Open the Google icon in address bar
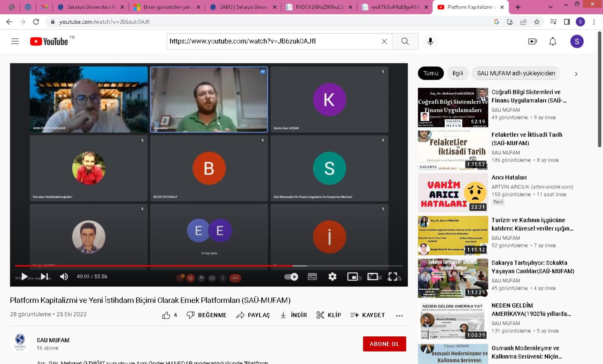Viewport: 603px width, 364px height. coord(496,22)
